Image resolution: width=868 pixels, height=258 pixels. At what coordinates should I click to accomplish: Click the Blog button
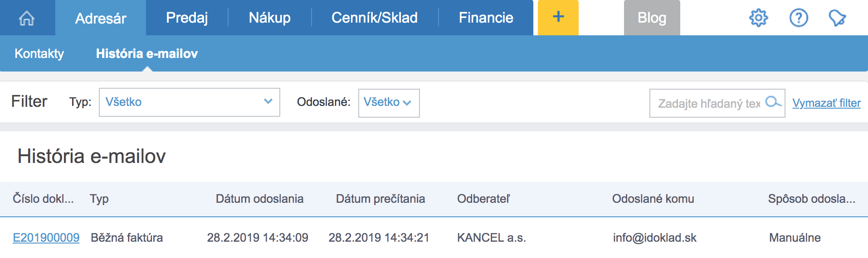point(652,18)
